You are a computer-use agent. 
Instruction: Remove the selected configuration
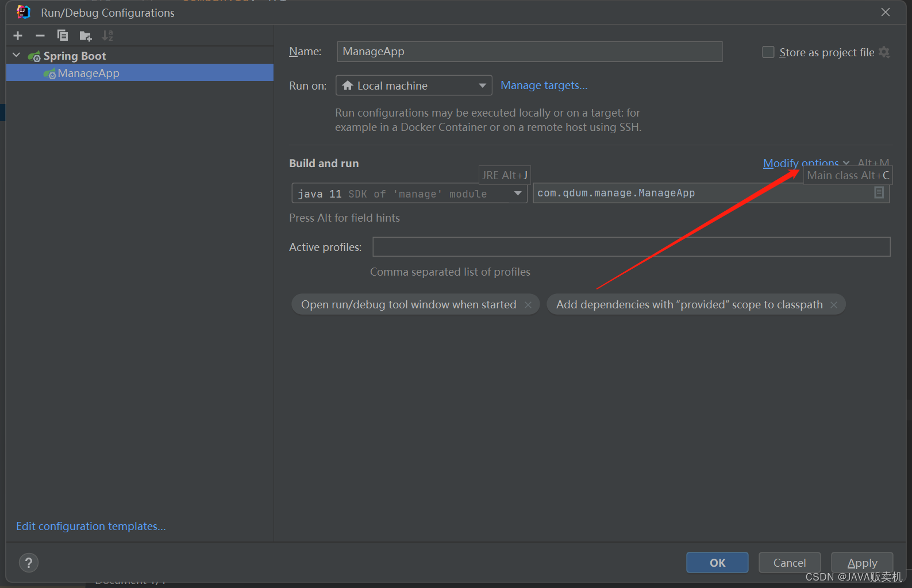click(40, 36)
